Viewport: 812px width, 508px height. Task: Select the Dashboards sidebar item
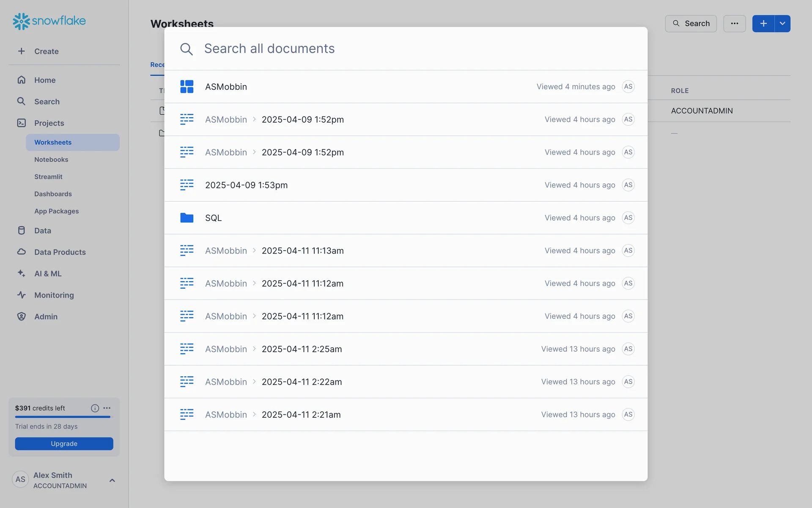pyautogui.click(x=53, y=194)
